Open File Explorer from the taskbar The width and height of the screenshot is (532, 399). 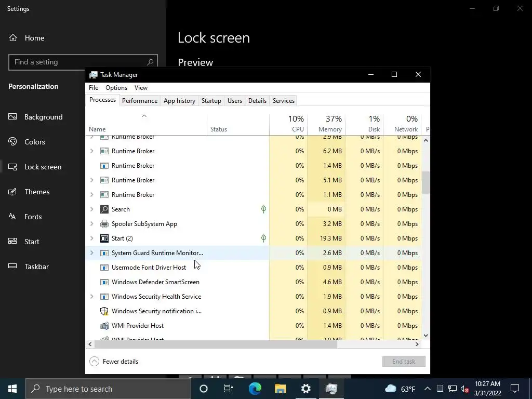click(x=280, y=389)
